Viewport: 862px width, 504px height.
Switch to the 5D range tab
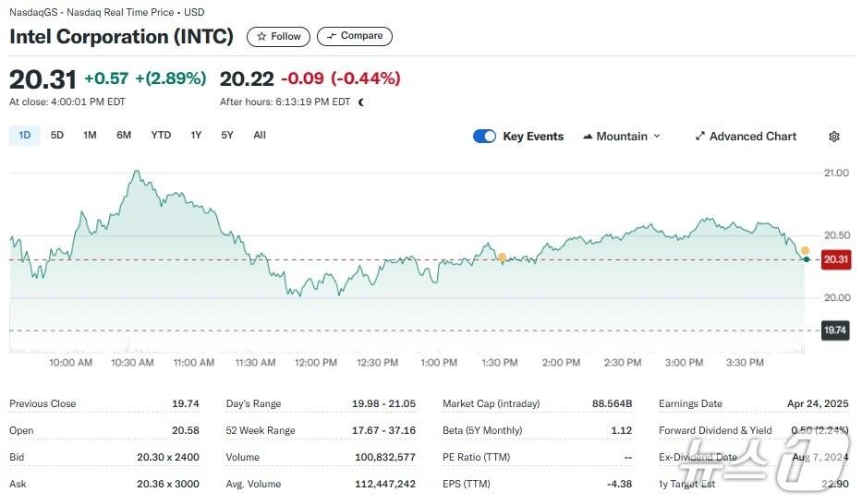click(57, 136)
